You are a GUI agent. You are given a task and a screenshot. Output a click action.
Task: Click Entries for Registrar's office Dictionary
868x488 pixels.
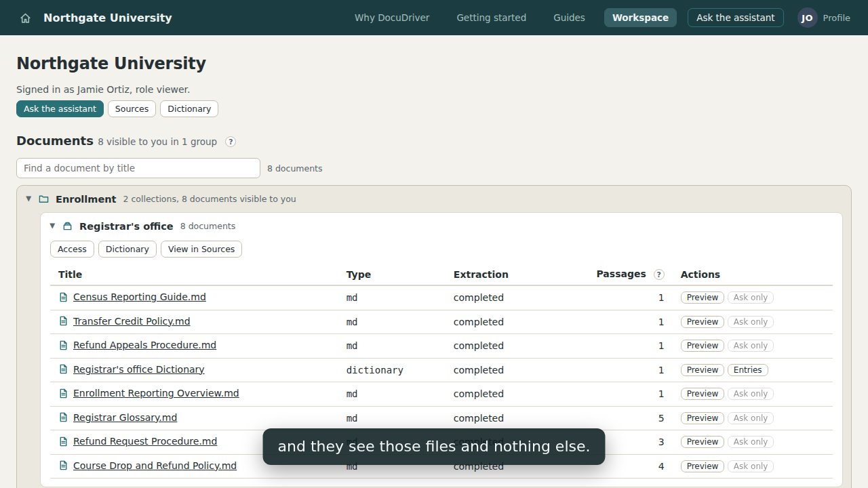coord(748,369)
